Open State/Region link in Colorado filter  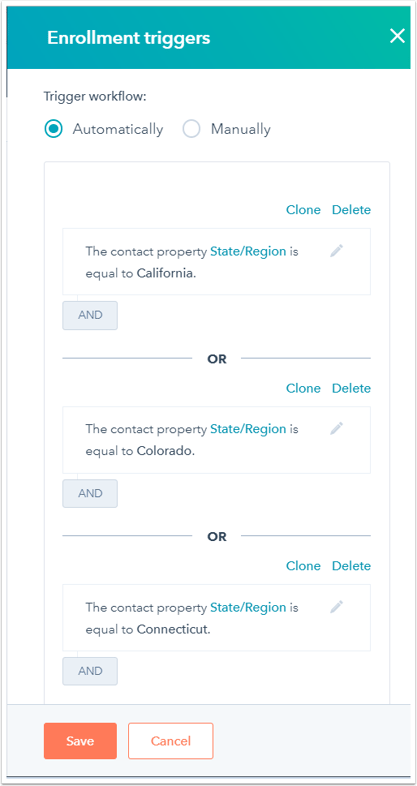(248, 429)
